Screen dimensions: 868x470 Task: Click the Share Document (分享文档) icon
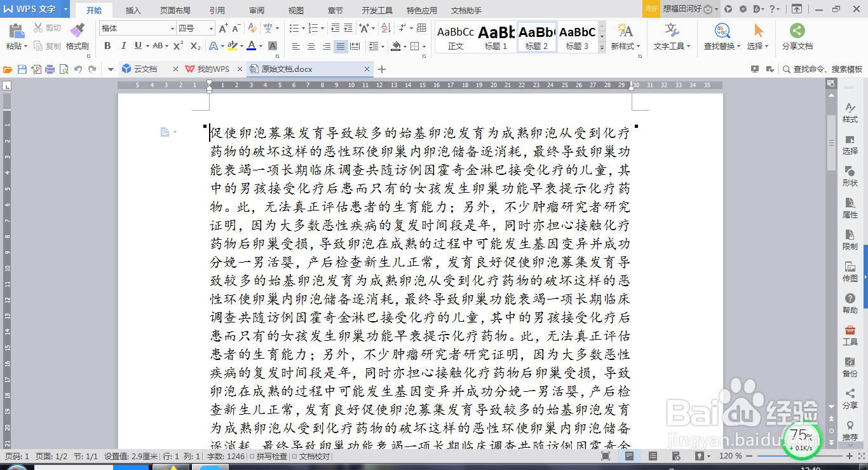[797, 31]
